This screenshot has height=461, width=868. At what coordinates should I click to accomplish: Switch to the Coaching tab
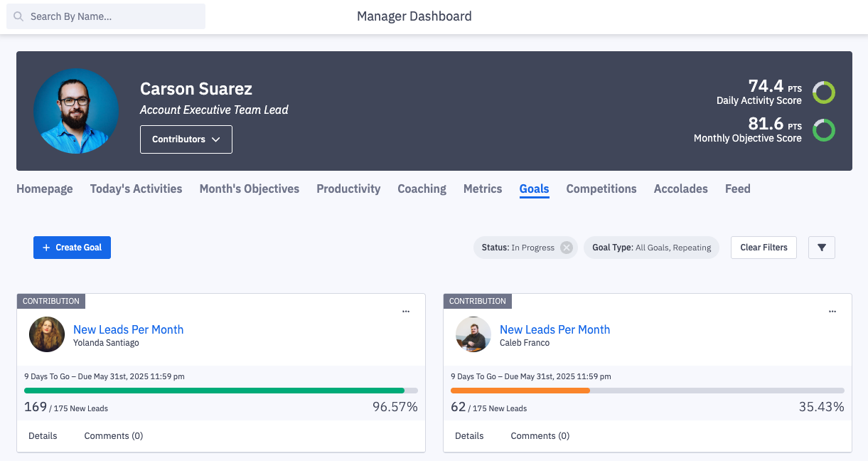pyautogui.click(x=422, y=189)
